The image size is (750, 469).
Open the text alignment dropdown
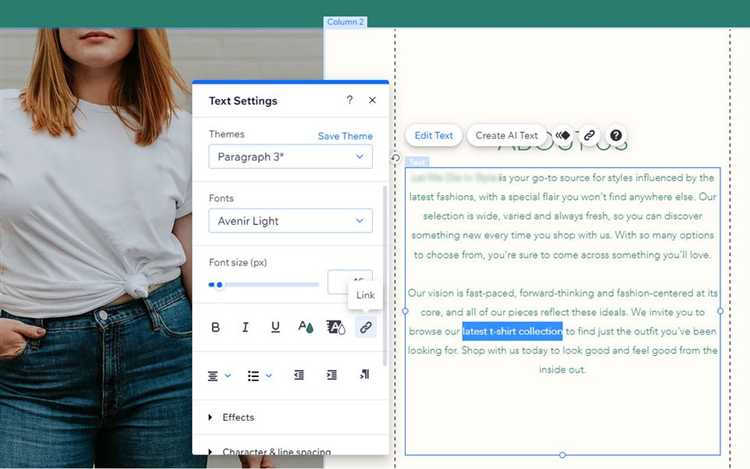pos(218,375)
